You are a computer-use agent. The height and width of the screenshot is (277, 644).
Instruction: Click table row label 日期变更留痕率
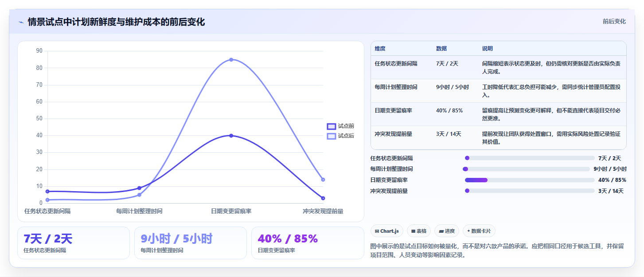click(x=393, y=111)
